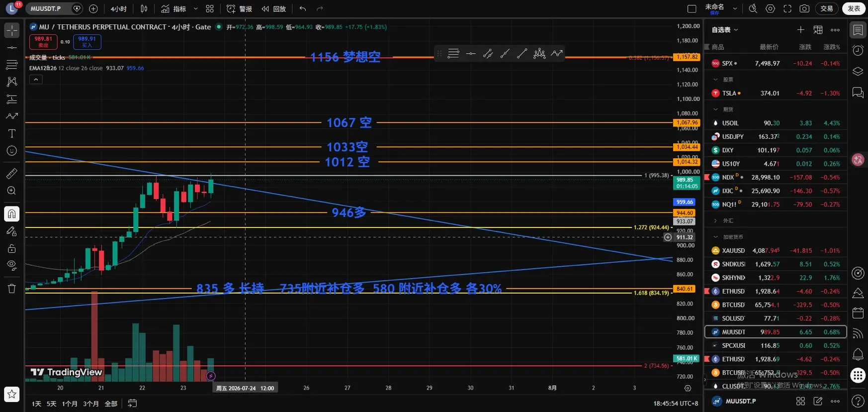Collapse the indicator legend arrow
The image size is (868, 412).
click(x=36, y=79)
